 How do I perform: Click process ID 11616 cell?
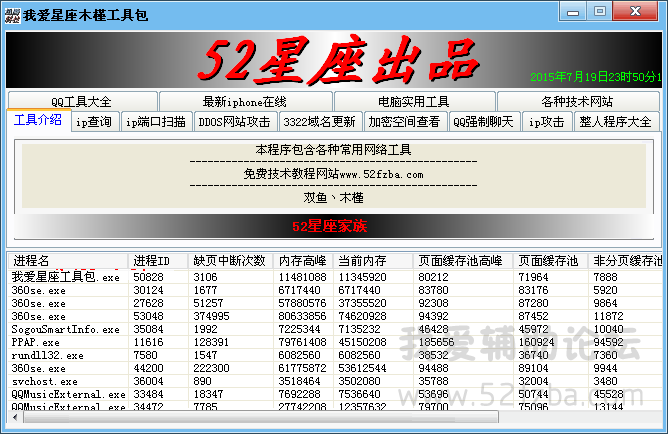point(148,342)
